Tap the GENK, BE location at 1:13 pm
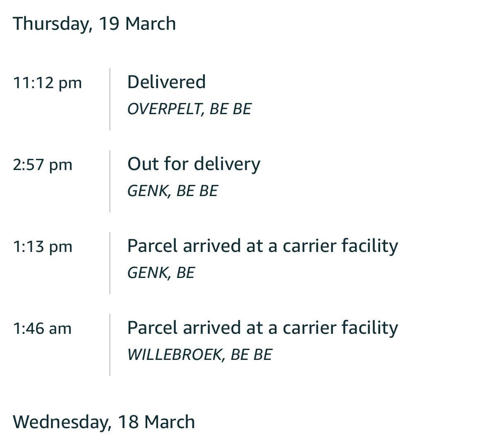 tap(161, 273)
